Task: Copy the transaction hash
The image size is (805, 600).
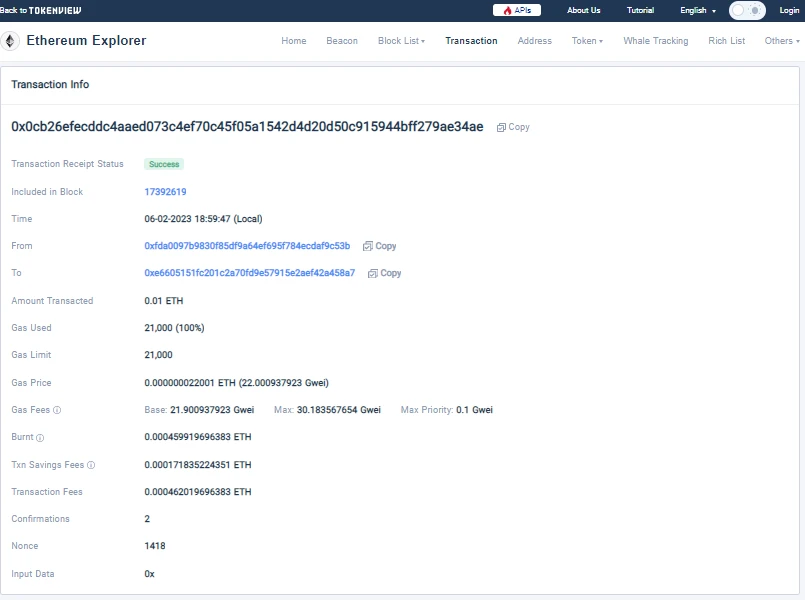Action: coord(513,127)
